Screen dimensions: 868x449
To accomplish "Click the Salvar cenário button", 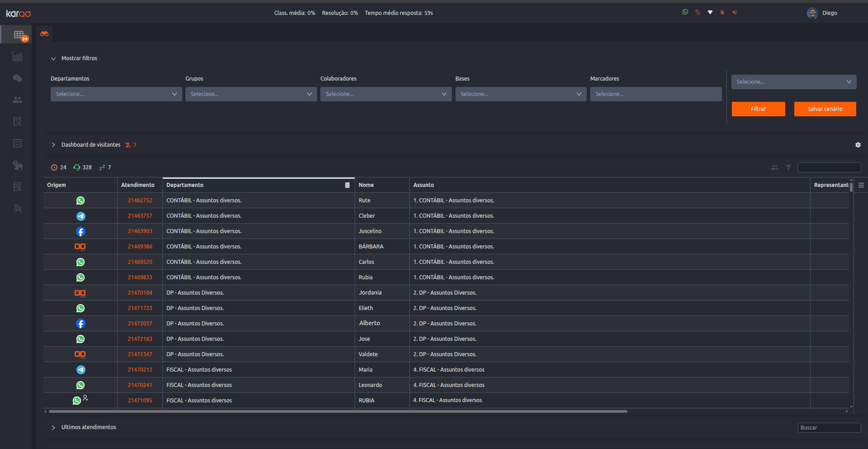I will pos(825,109).
